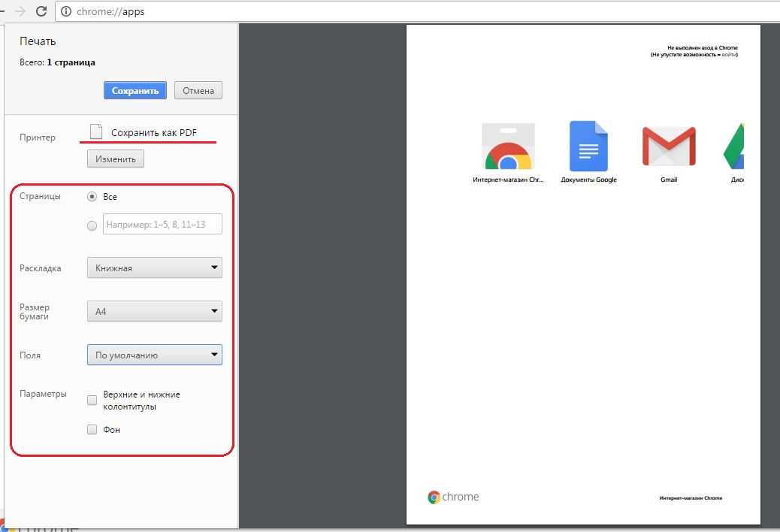This screenshot has height=532, width=780.
Task: Click the Gmail icon in preview
Action: click(669, 147)
